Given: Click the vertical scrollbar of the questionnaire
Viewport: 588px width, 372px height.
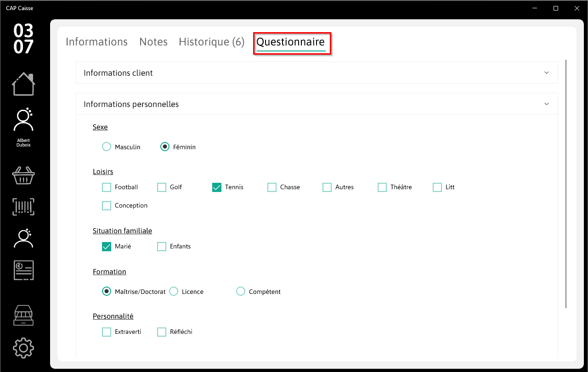Looking at the screenshot, I should tap(566, 184).
